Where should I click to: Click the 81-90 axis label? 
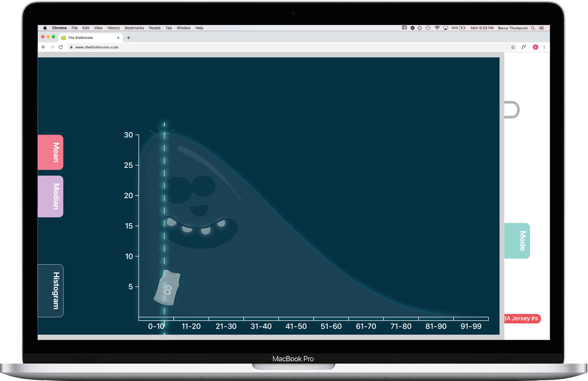click(x=436, y=326)
